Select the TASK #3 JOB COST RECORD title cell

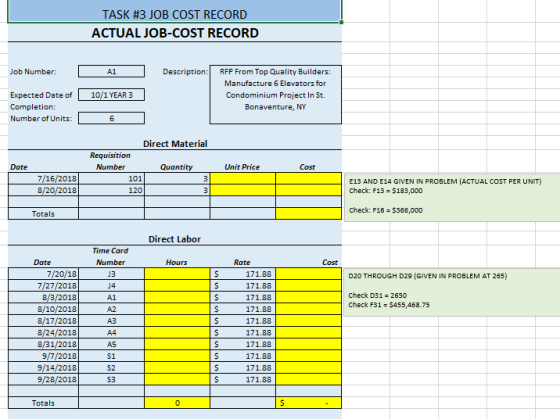coord(175,11)
